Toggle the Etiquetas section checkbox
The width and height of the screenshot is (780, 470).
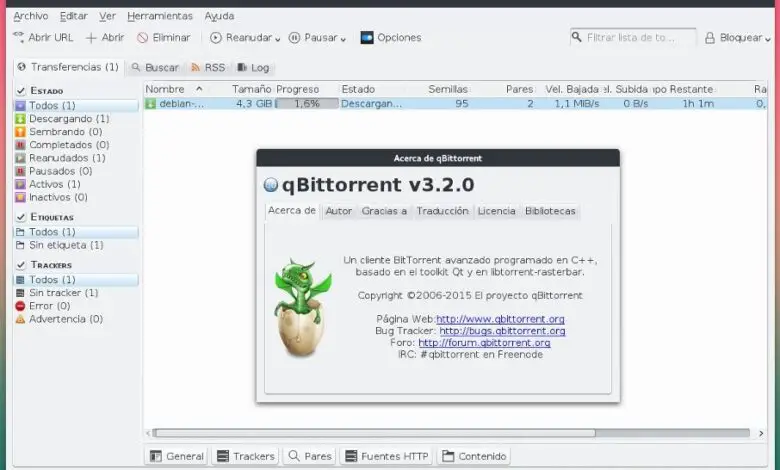tap(20, 217)
